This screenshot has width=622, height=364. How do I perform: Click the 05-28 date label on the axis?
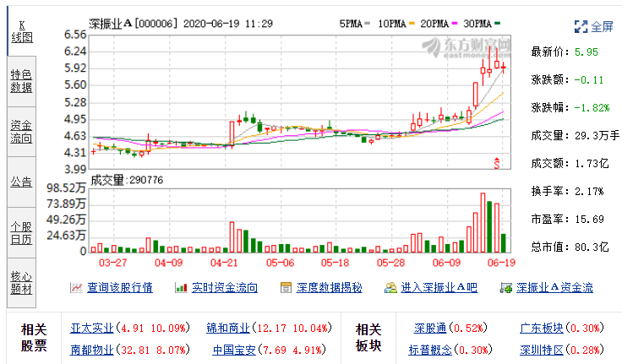(391, 263)
